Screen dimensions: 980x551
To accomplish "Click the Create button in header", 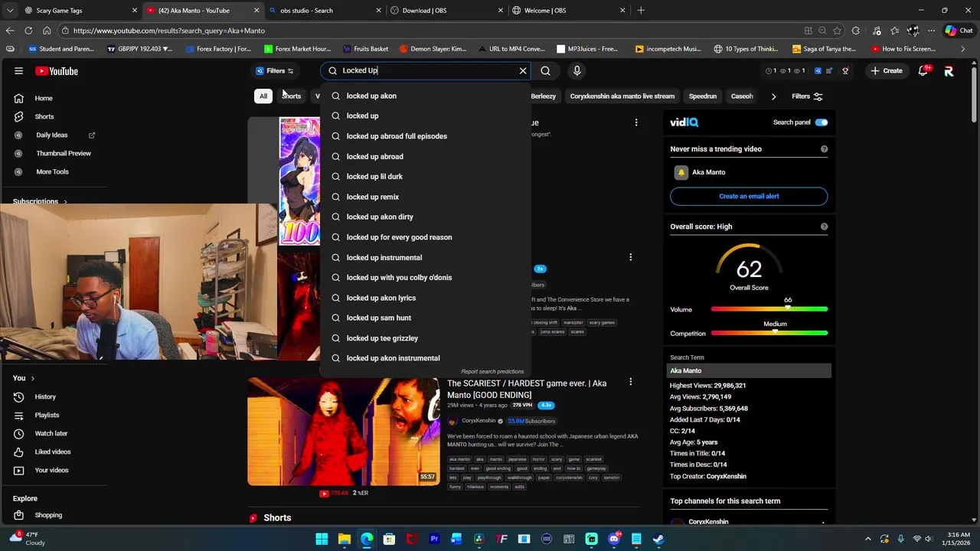I will [x=886, y=70].
